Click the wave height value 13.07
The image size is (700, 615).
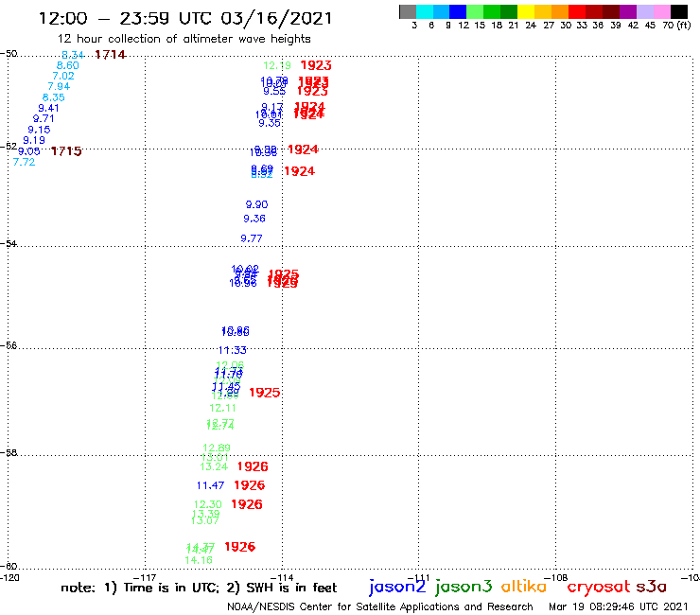(205, 520)
